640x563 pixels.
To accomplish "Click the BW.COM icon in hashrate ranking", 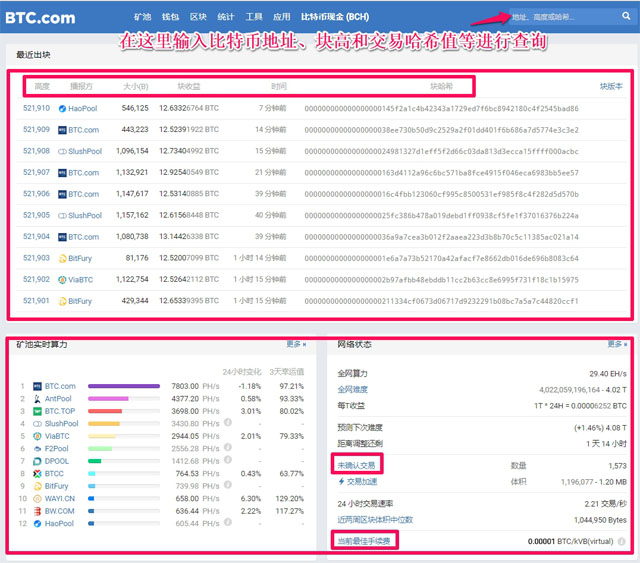I will (37, 511).
